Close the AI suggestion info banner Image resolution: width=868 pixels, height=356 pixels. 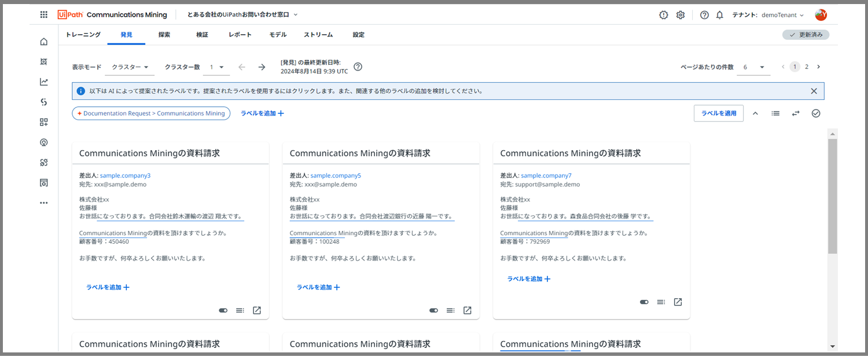[x=814, y=91]
